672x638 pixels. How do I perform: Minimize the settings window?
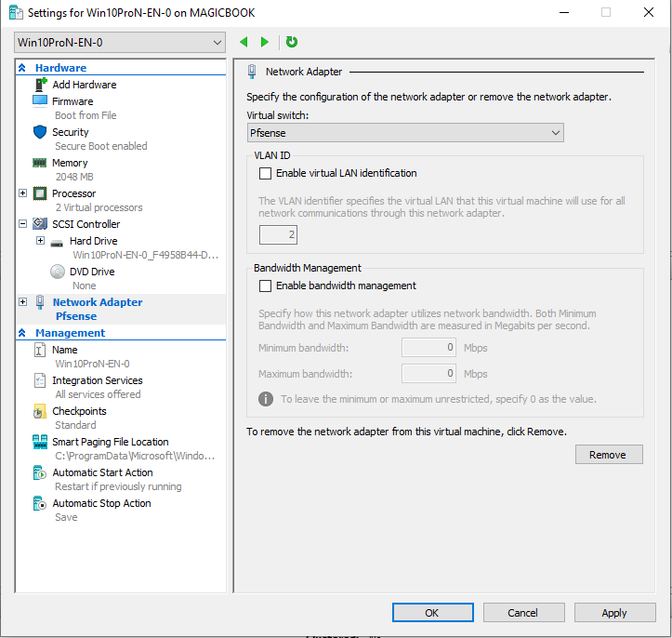564,12
